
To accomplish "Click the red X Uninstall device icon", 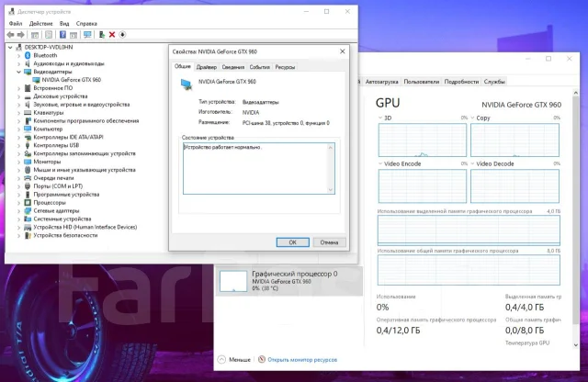I will [x=112, y=35].
